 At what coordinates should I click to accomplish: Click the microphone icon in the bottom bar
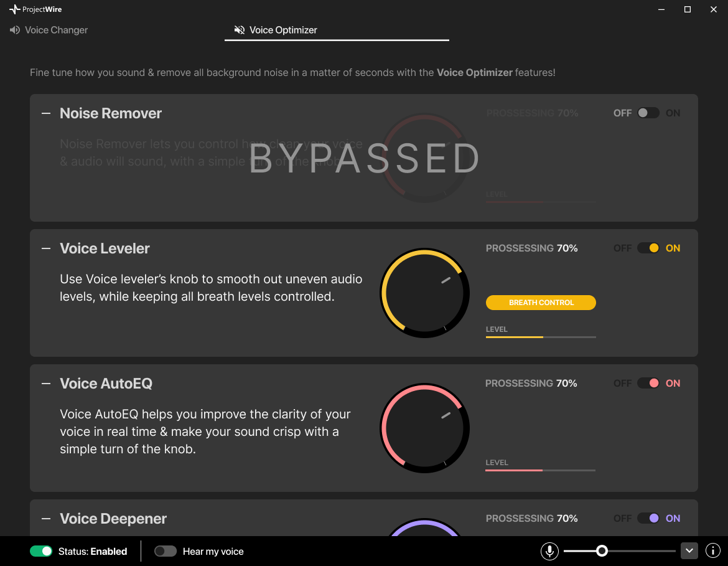pyautogui.click(x=549, y=551)
